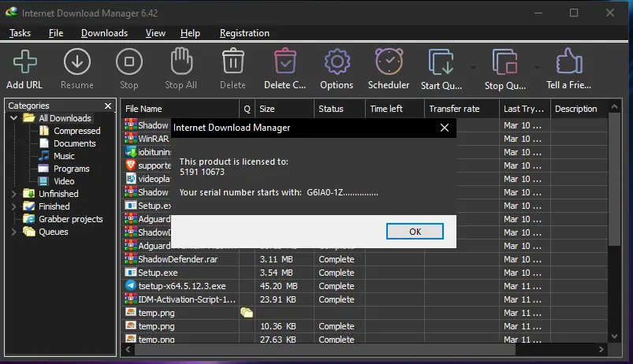Click videopla file icon
633x364 pixels.
(x=130, y=178)
